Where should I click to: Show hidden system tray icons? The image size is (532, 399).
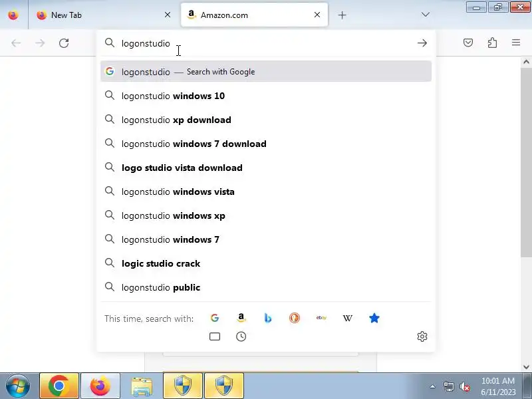coord(433,386)
